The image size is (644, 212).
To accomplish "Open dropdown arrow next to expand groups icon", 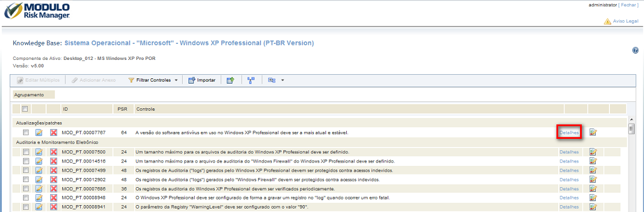I will click(x=283, y=81).
